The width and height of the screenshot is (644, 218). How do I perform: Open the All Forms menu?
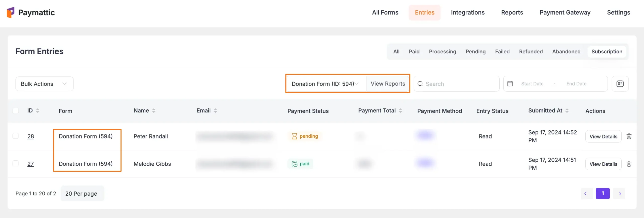(385, 12)
